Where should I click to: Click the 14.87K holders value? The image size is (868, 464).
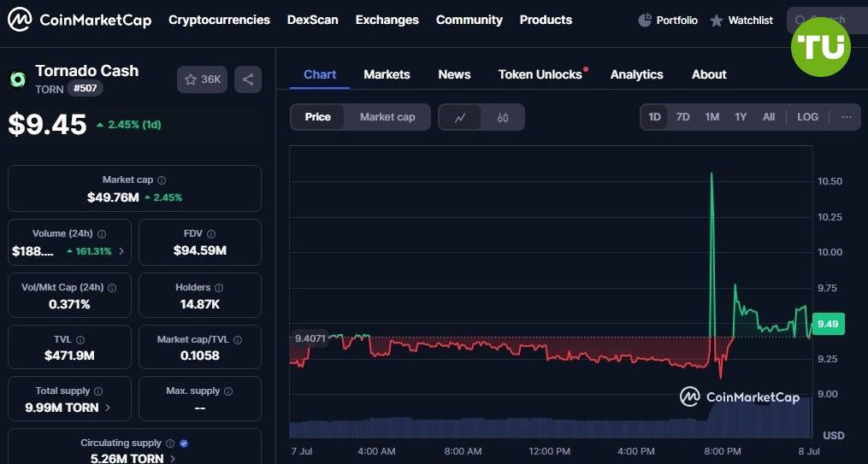(x=200, y=303)
